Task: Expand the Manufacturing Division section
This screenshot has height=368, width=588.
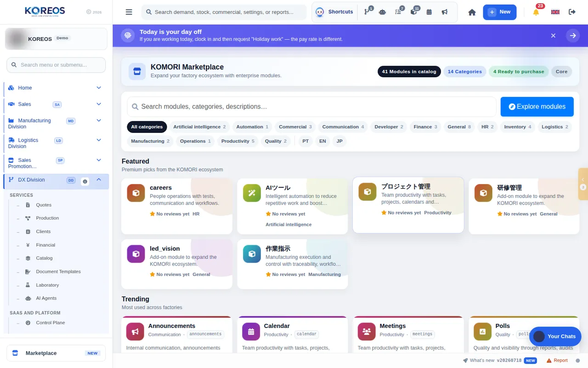Action: pyautogui.click(x=57, y=123)
